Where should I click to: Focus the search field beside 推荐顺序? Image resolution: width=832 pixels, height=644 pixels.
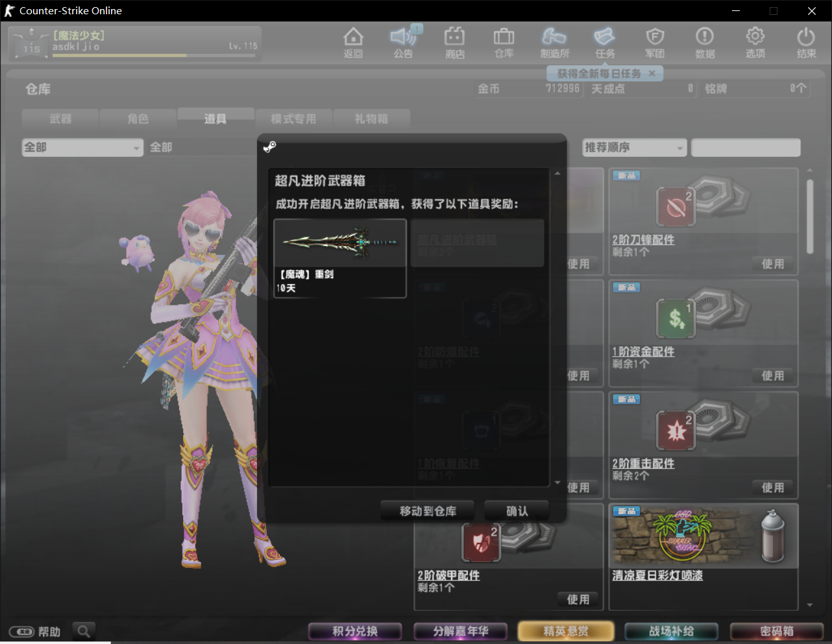pos(746,147)
